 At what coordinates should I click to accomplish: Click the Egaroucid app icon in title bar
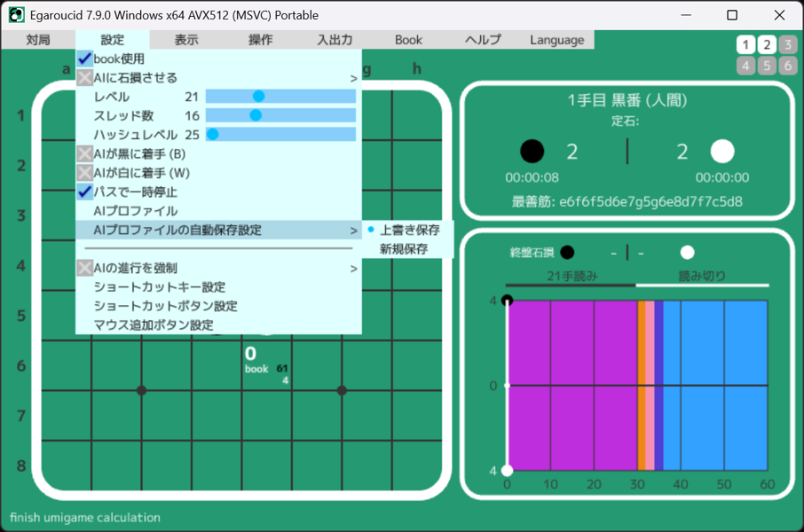(16, 15)
